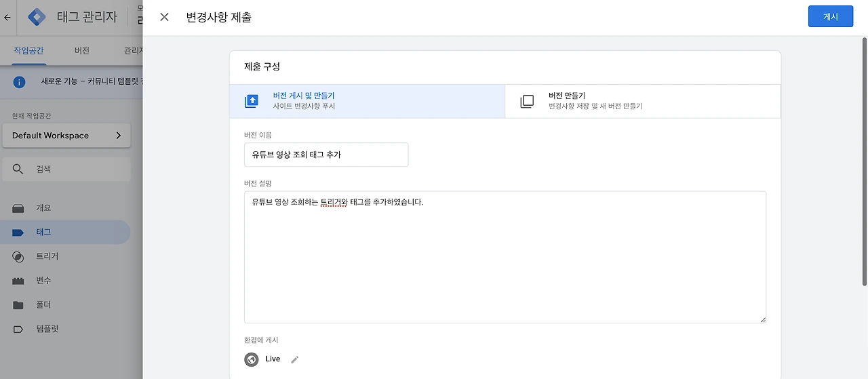
Task: Open 개요 in the sidebar
Action: [x=43, y=208]
